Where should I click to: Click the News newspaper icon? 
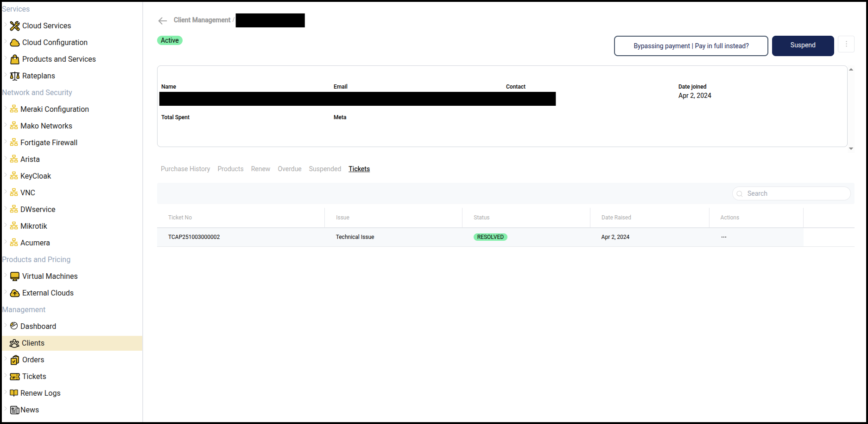click(x=15, y=410)
